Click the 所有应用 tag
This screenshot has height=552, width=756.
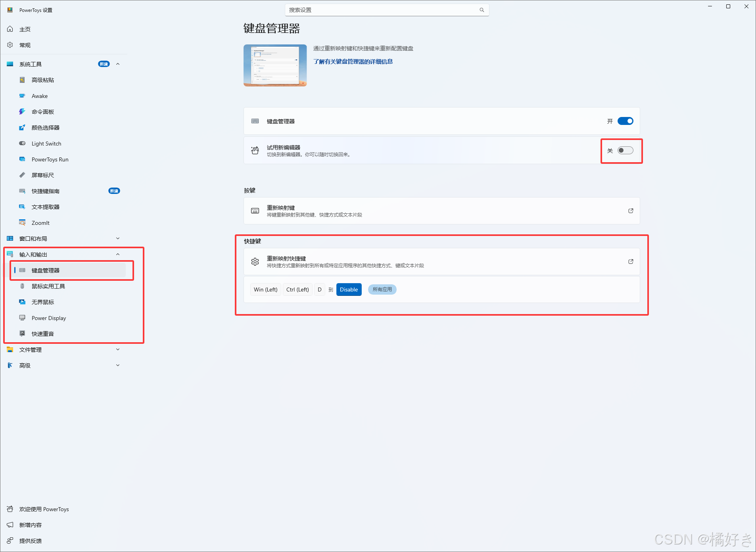point(382,289)
